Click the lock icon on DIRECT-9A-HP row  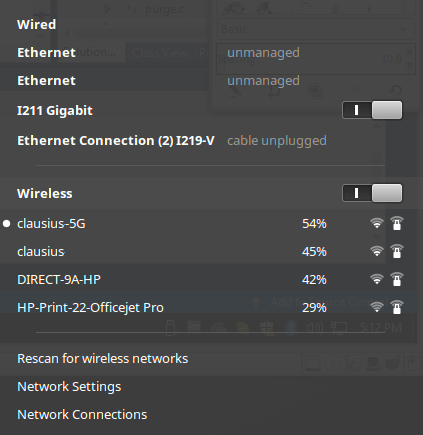click(397, 279)
